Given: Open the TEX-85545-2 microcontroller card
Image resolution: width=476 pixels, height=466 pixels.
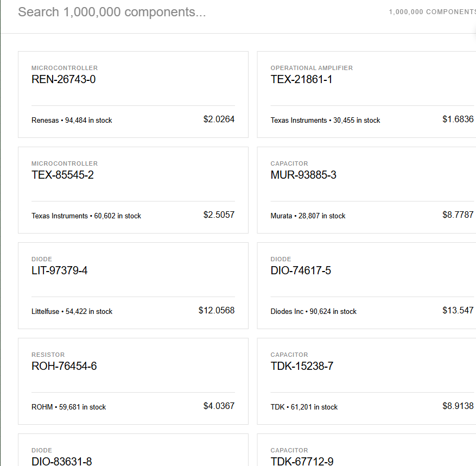Looking at the screenshot, I should tap(134, 190).
